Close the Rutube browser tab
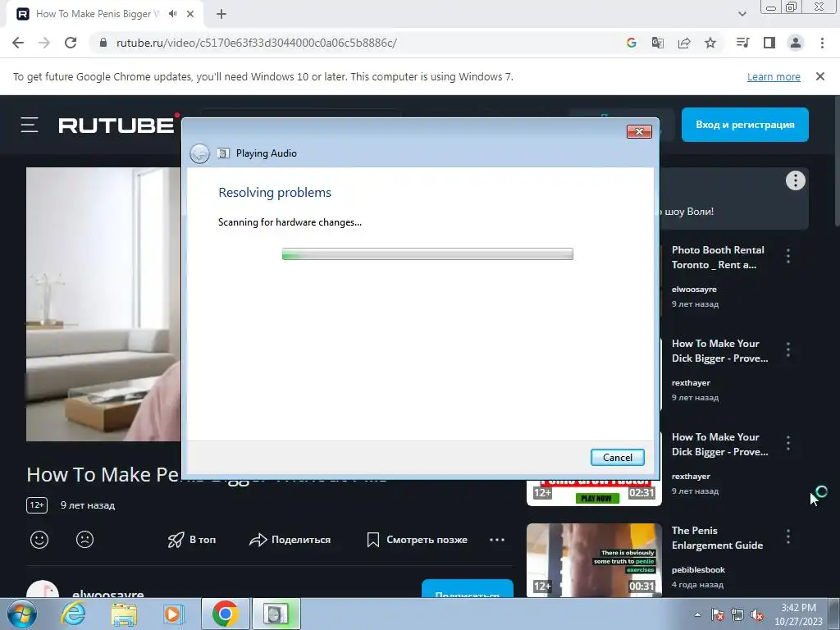840x630 pixels. (x=190, y=14)
